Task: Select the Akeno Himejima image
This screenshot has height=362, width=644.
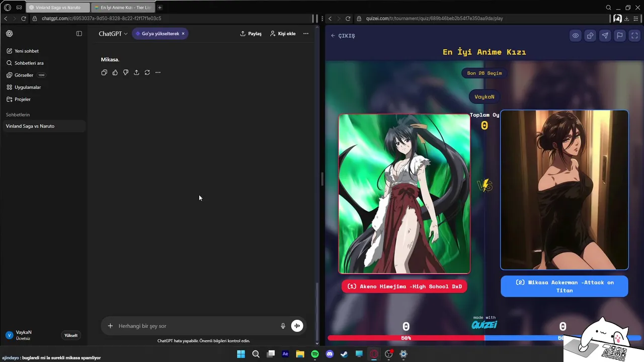Action: click(405, 194)
